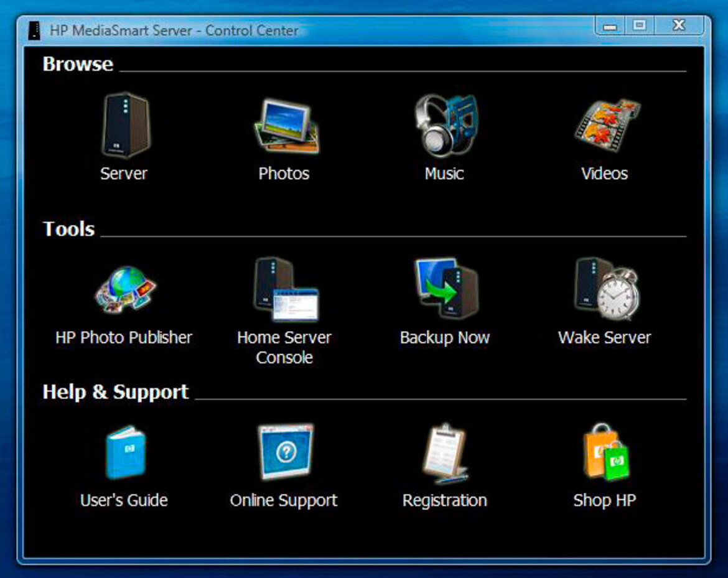
Task: Click the "Shop HP" label
Action: (605, 500)
